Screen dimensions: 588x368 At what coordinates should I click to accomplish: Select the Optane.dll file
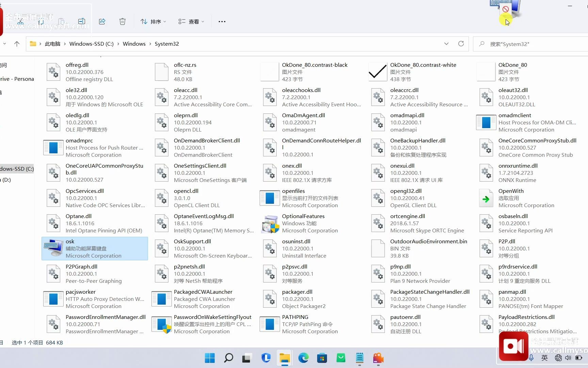click(x=95, y=223)
